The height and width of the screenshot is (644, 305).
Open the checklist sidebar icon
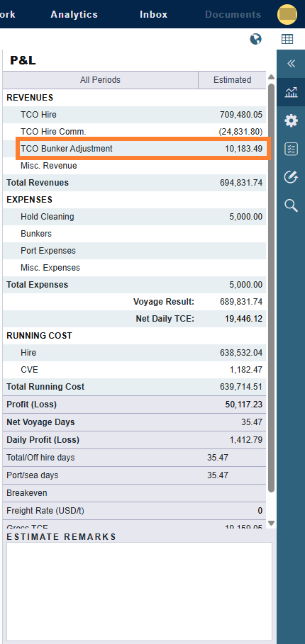[291, 149]
